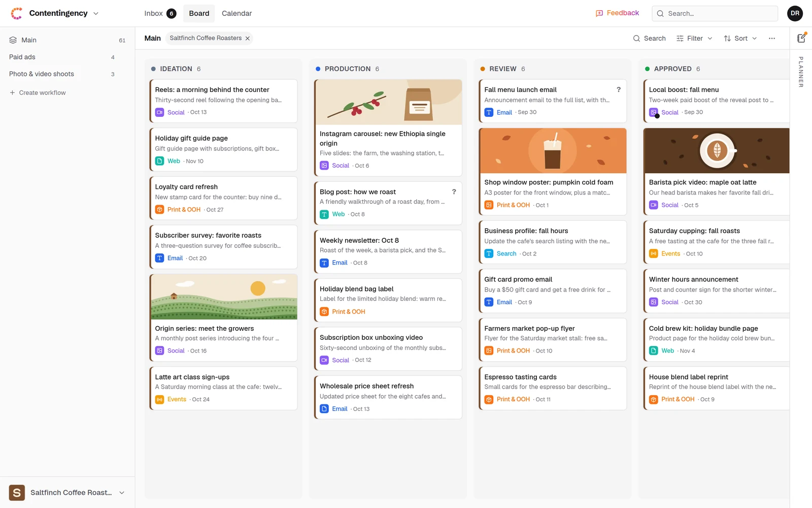Open the Sort dropdown
The height and width of the screenshot is (508, 812).
pos(740,38)
